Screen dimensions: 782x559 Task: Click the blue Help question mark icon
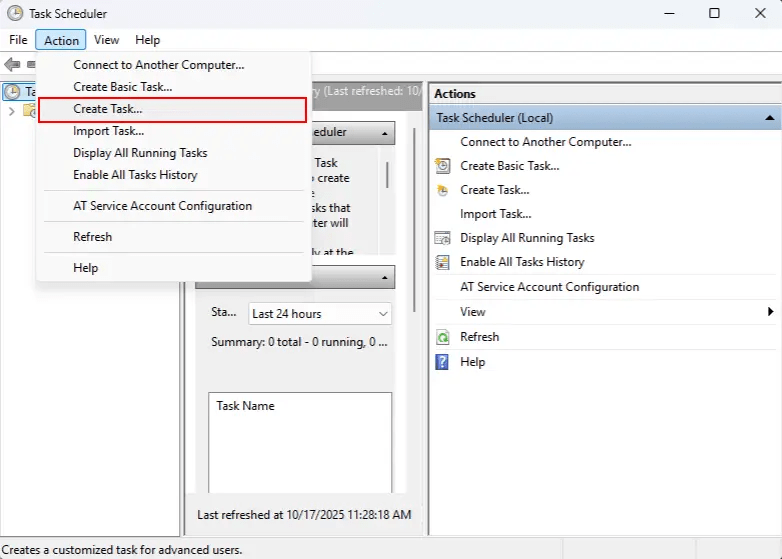tap(443, 362)
